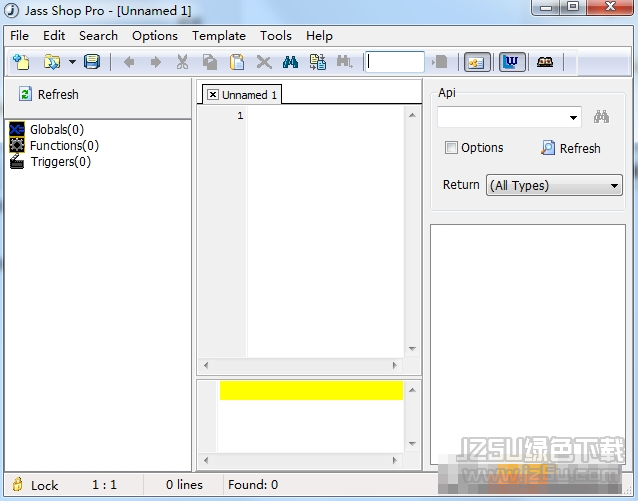
Task: Click the editor vertical scroll-down arrow
Action: pyautogui.click(x=412, y=349)
